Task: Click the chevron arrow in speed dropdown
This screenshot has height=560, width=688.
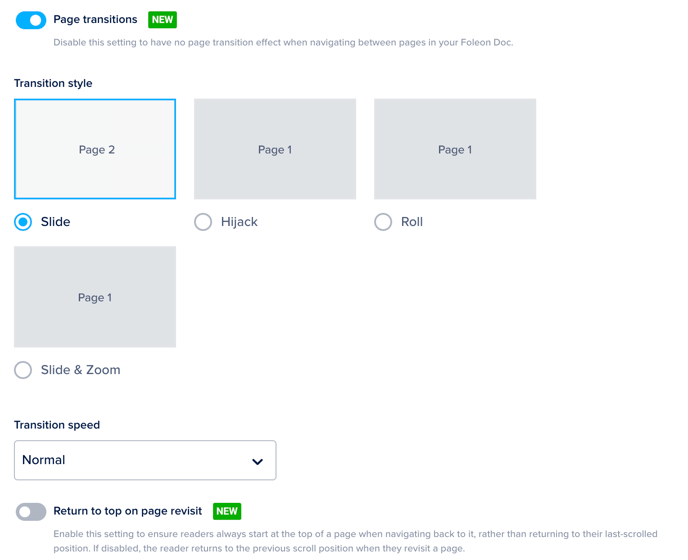Action: pyautogui.click(x=257, y=462)
